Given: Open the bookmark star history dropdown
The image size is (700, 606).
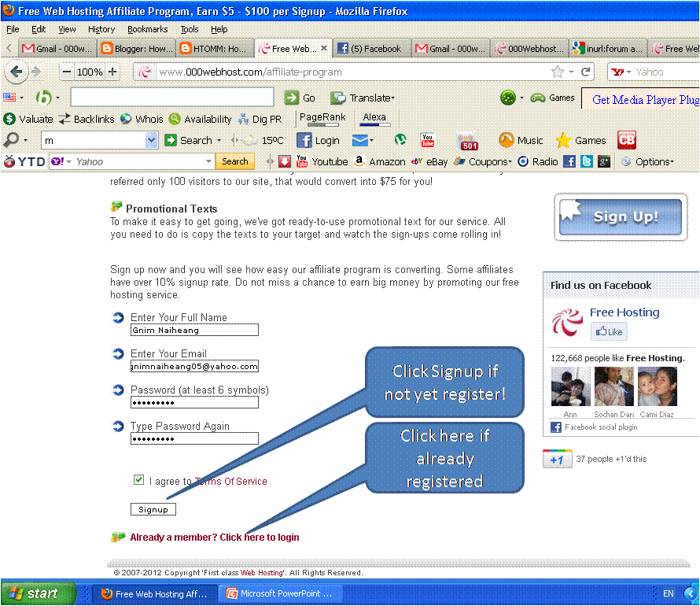Looking at the screenshot, I should 571,72.
